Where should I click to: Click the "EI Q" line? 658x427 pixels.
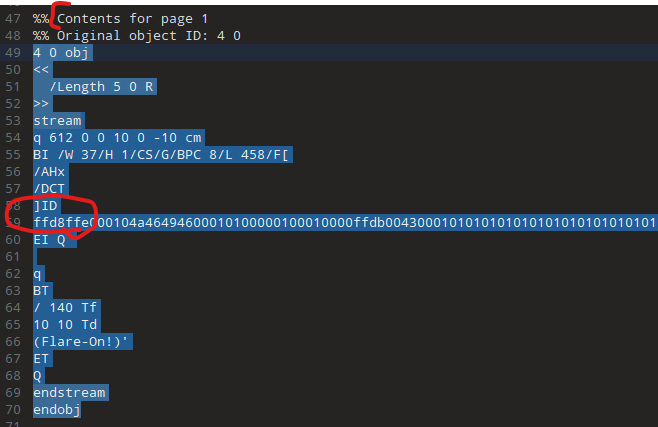[x=49, y=239]
